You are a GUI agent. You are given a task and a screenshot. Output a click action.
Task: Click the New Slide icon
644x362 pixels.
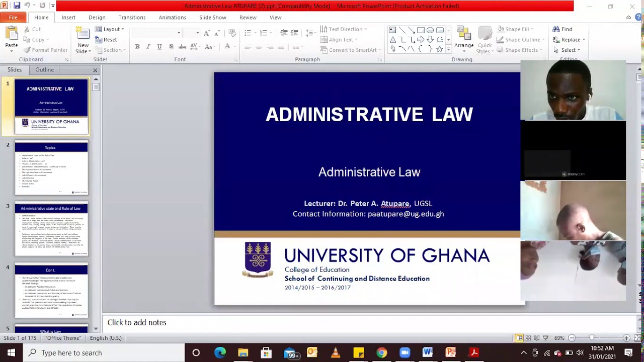(83, 34)
